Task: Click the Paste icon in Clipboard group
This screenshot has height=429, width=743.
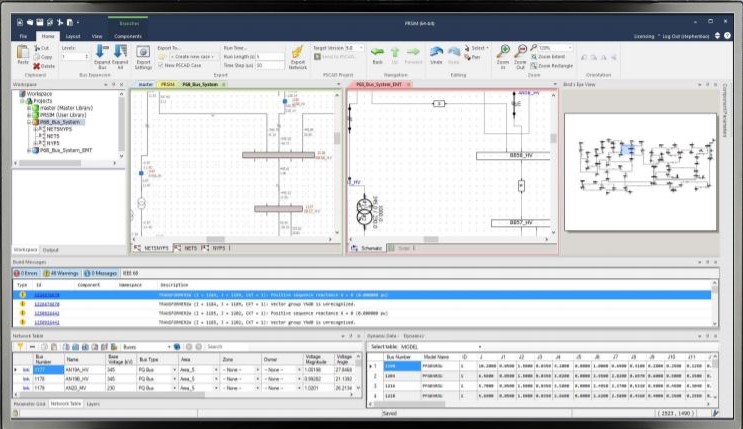Action: point(22,52)
